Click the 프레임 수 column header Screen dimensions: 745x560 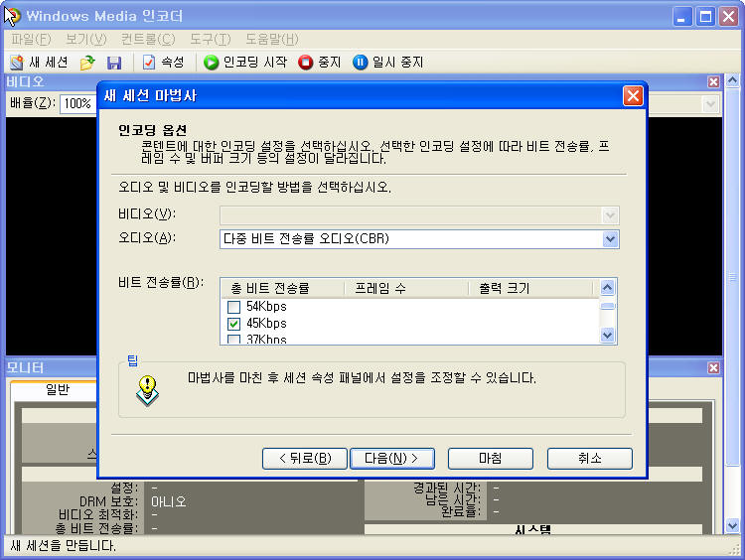(406, 288)
